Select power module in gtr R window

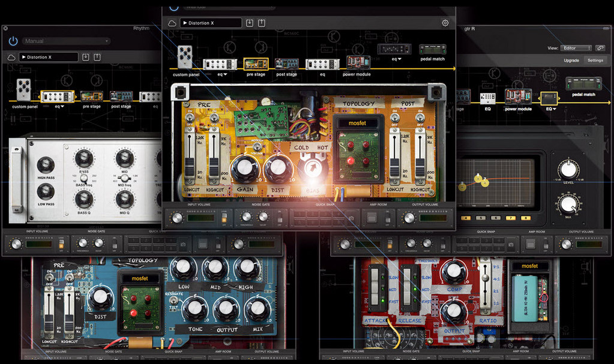[x=518, y=97]
